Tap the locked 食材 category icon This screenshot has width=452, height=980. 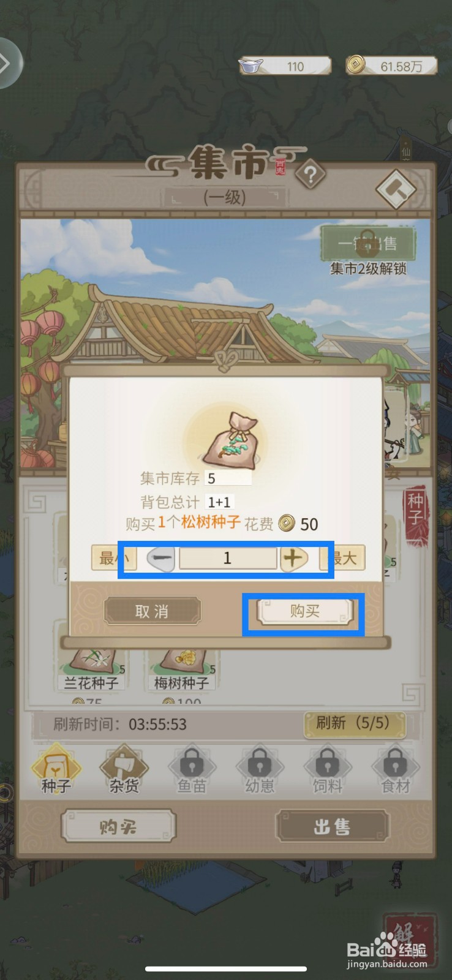click(x=396, y=769)
